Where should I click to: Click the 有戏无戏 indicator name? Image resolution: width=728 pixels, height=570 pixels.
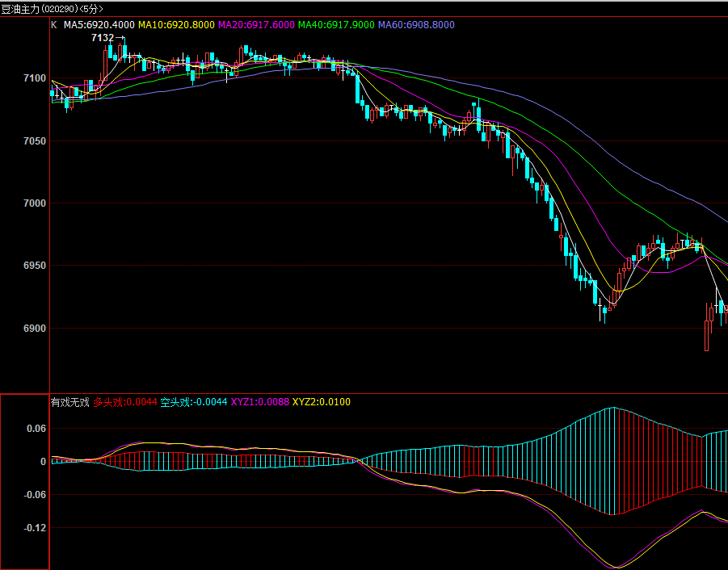pyautogui.click(x=69, y=402)
